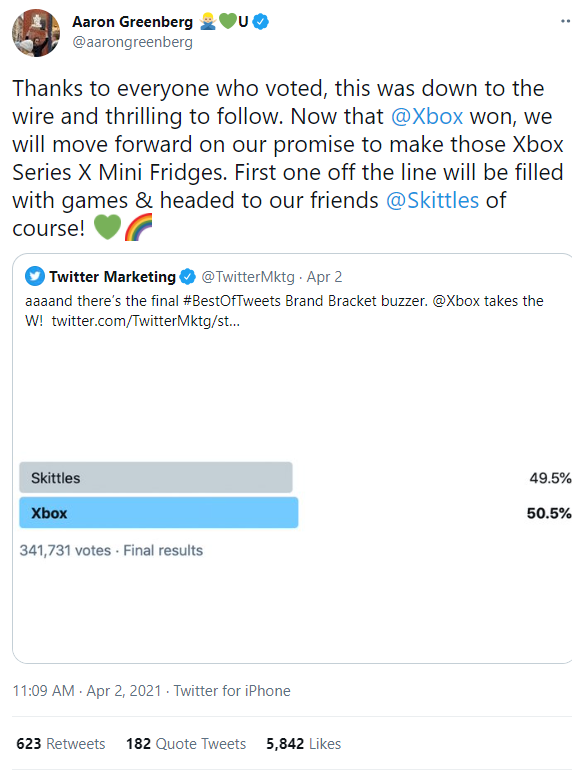View the 182 Quote Tweets list
Viewport: 572px width, 770px height.
[186, 743]
